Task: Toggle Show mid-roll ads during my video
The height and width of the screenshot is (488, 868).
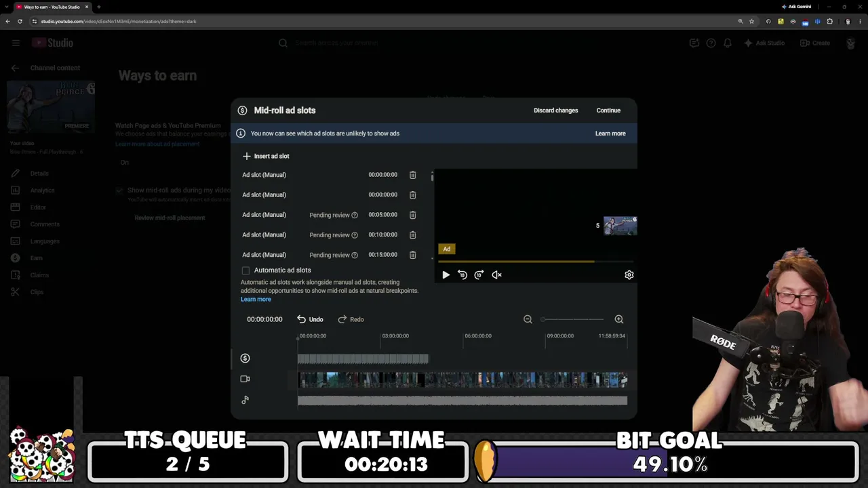Action: [x=119, y=190]
